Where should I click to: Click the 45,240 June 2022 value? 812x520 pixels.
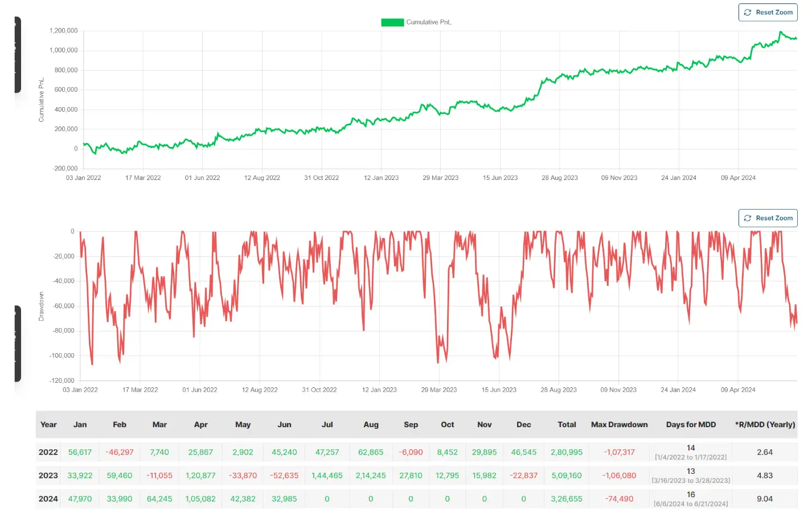click(x=284, y=452)
